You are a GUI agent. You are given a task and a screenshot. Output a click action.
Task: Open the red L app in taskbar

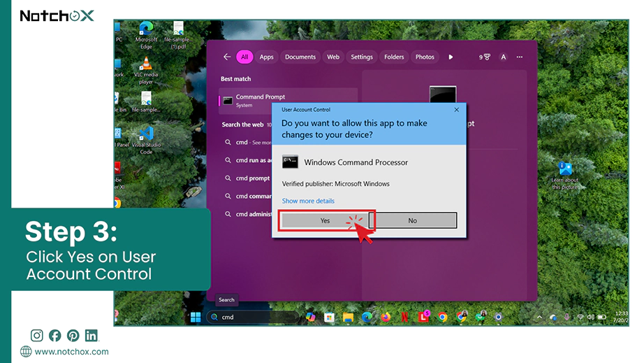coord(423,317)
